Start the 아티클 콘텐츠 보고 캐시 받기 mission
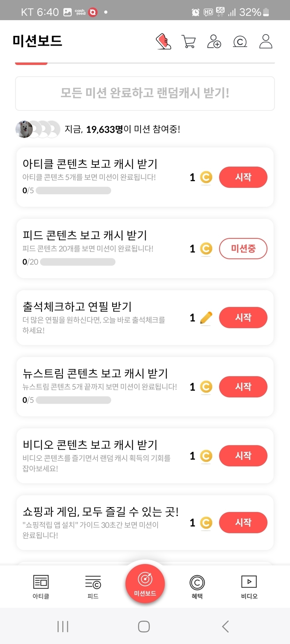 coord(243,177)
